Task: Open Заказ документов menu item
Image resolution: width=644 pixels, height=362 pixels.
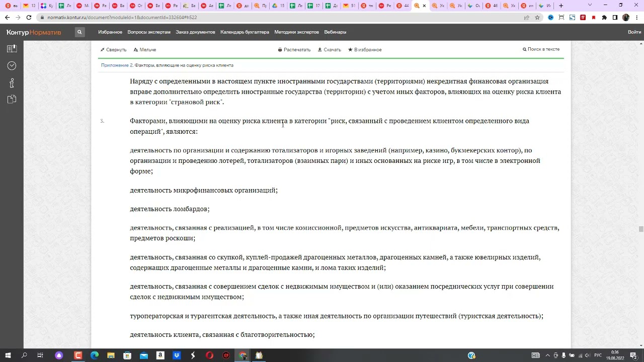Action: click(x=195, y=32)
